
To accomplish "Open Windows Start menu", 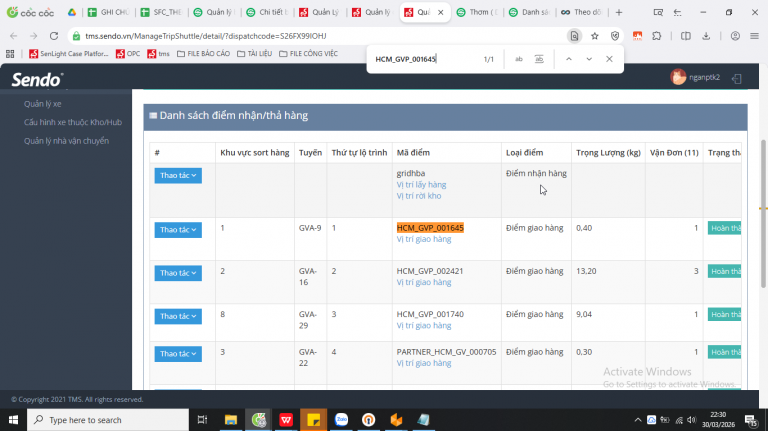I will [13, 420].
